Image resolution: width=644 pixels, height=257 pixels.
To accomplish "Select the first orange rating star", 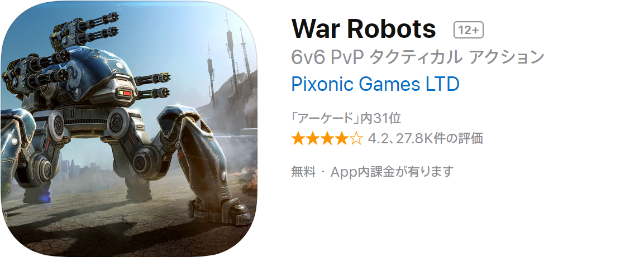I will tap(298, 139).
